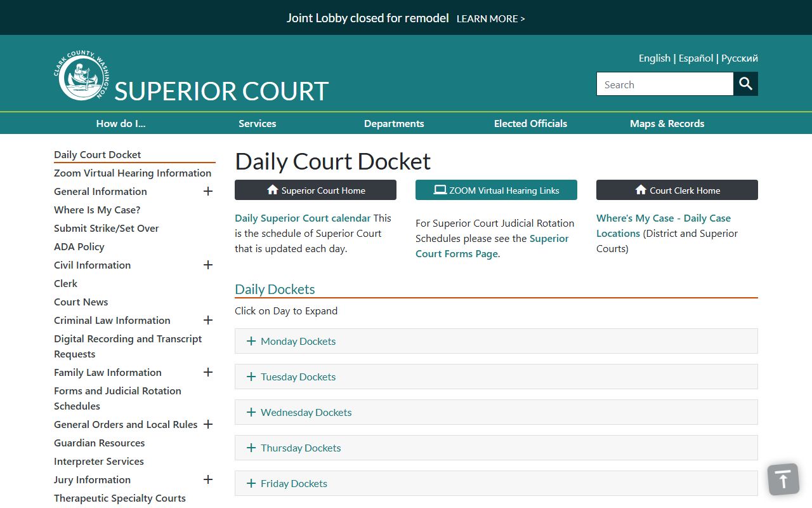
Task: Expand Jury Information plus icon
Action: click(208, 479)
